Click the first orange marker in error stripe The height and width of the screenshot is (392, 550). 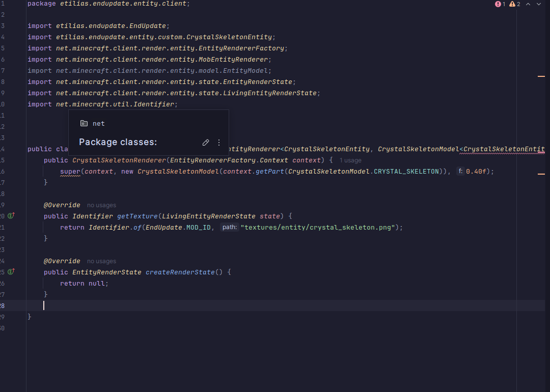pyautogui.click(x=541, y=76)
